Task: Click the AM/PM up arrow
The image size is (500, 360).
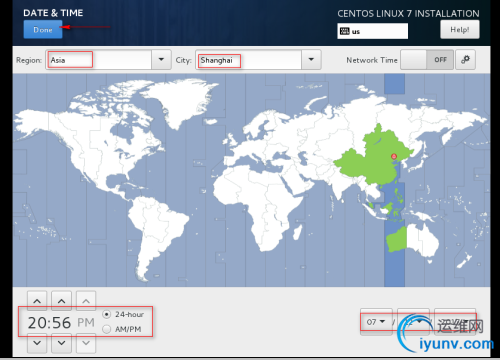Action: 86,301
